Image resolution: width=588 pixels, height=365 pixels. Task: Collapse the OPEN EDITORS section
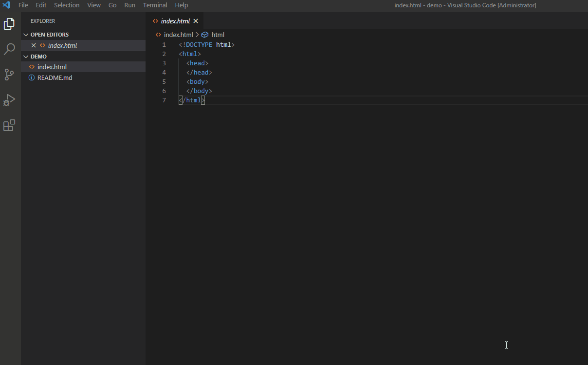tap(26, 34)
